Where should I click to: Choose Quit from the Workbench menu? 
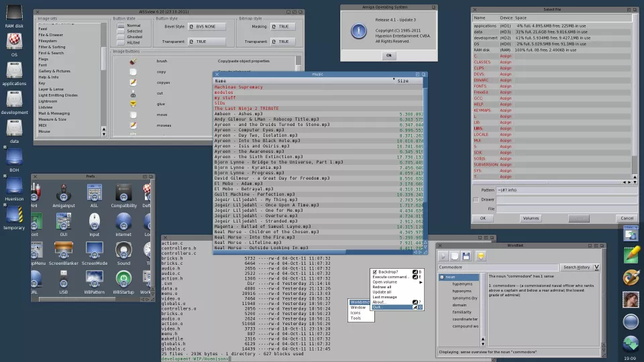(x=377, y=307)
